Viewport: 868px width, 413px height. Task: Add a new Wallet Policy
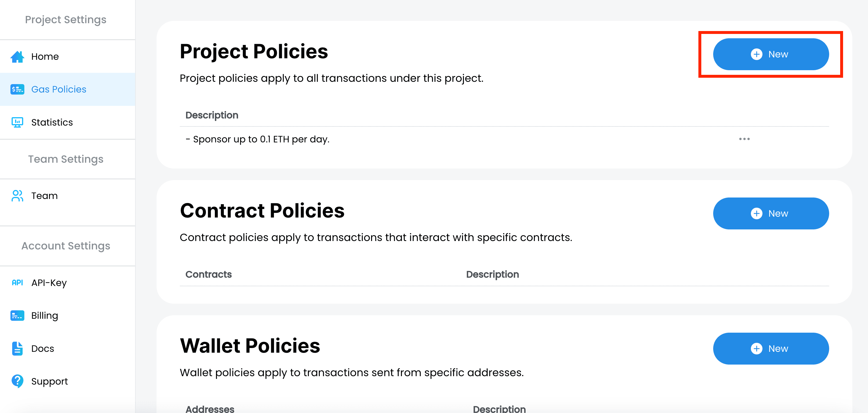tap(771, 349)
